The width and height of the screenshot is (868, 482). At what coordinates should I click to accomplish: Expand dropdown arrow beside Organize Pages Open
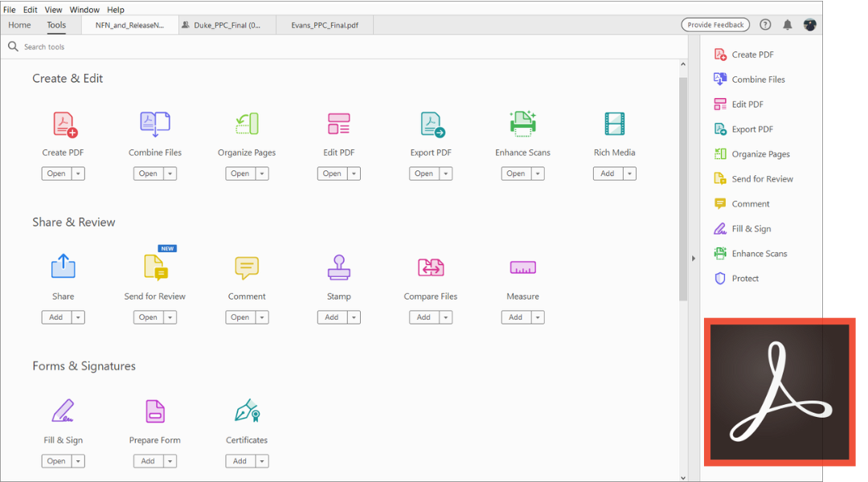[262, 174]
